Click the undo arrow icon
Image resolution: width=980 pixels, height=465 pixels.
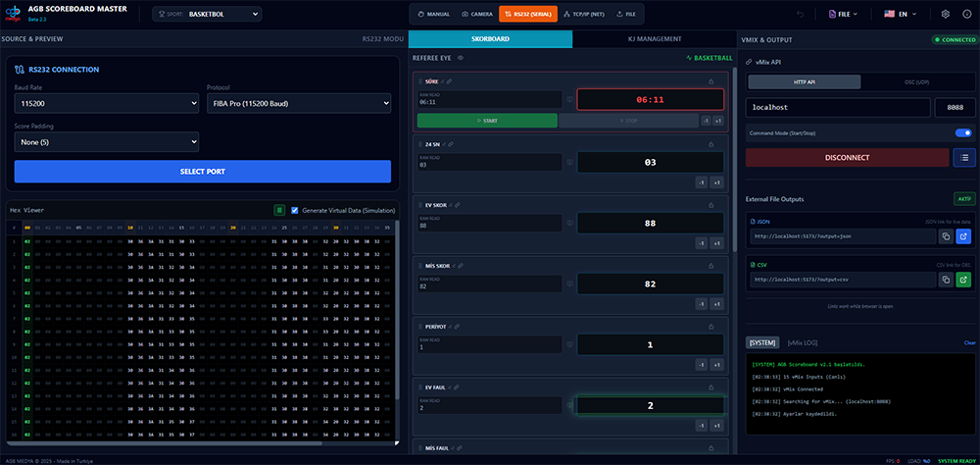pos(801,15)
